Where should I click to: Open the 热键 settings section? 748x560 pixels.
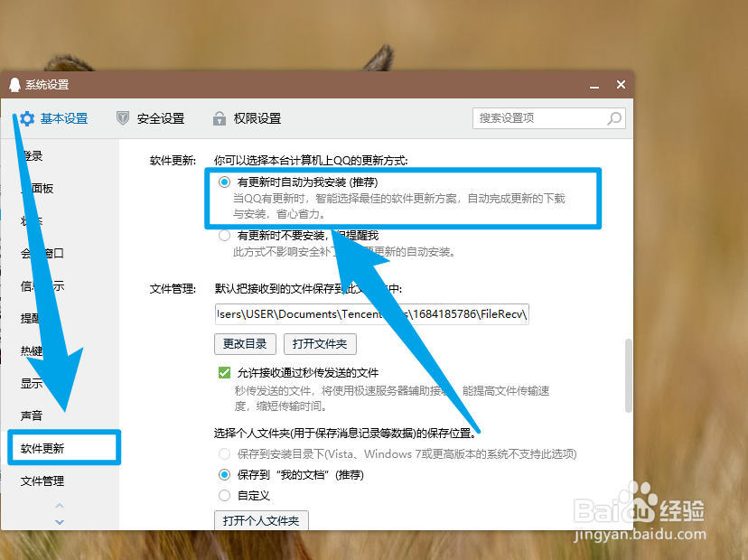33,350
